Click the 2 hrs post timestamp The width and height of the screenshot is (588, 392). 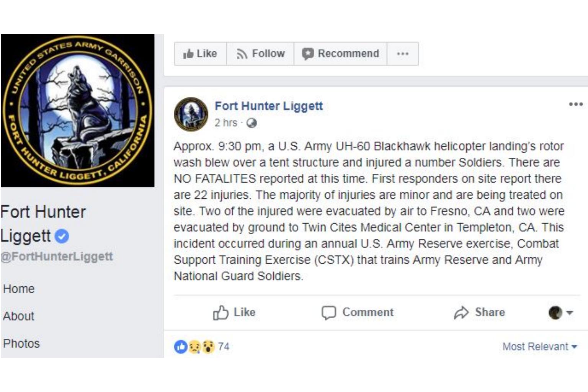[x=225, y=123]
